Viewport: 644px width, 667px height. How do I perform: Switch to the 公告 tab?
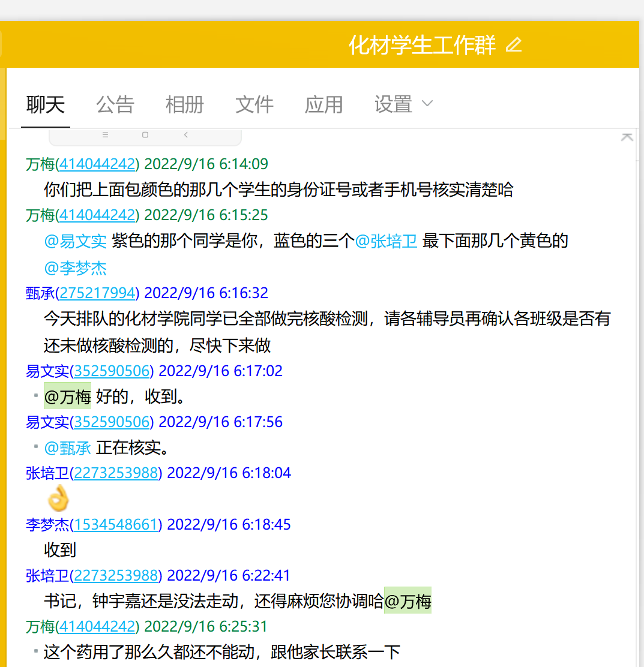(x=115, y=104)
